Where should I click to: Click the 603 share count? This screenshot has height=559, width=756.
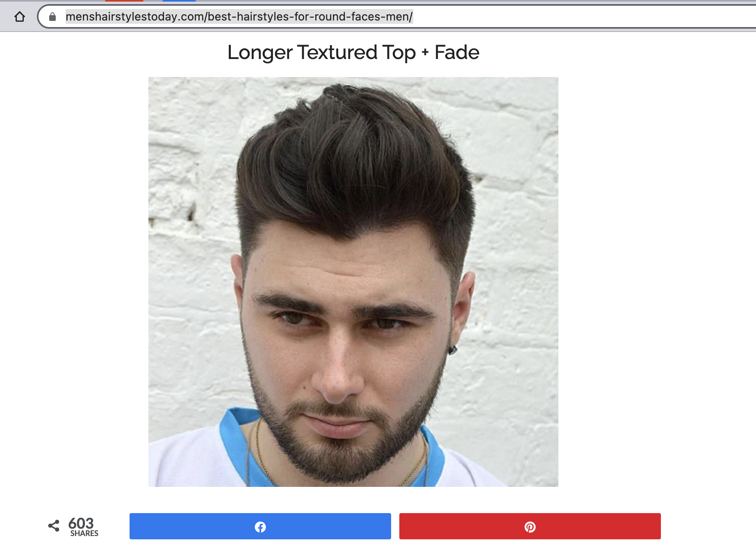[x=81, y=523]
